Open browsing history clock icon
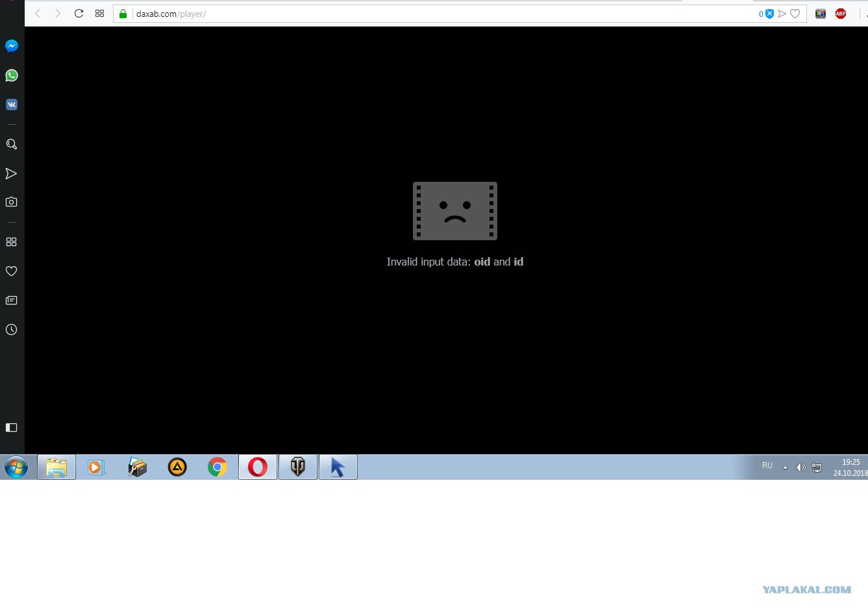868x609 pixels. click(x=11, y=329)
